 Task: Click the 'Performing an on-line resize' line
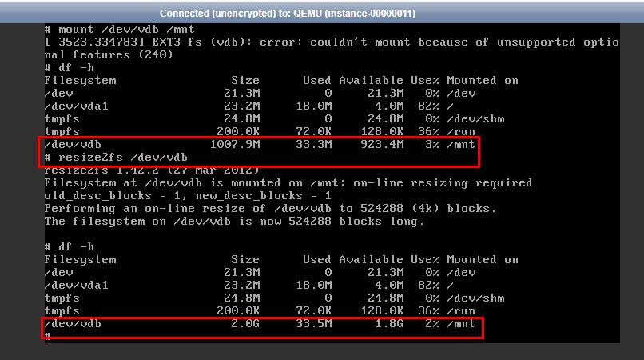[270, 208]
